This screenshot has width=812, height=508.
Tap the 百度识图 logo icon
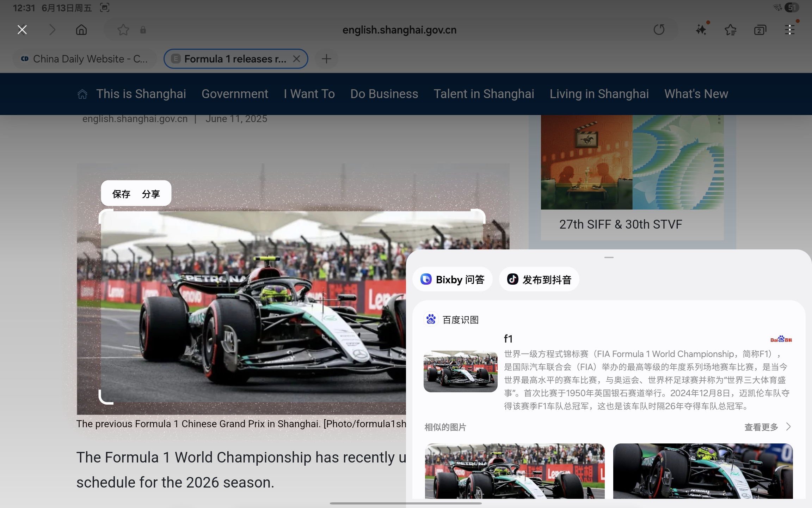[431, 319]
